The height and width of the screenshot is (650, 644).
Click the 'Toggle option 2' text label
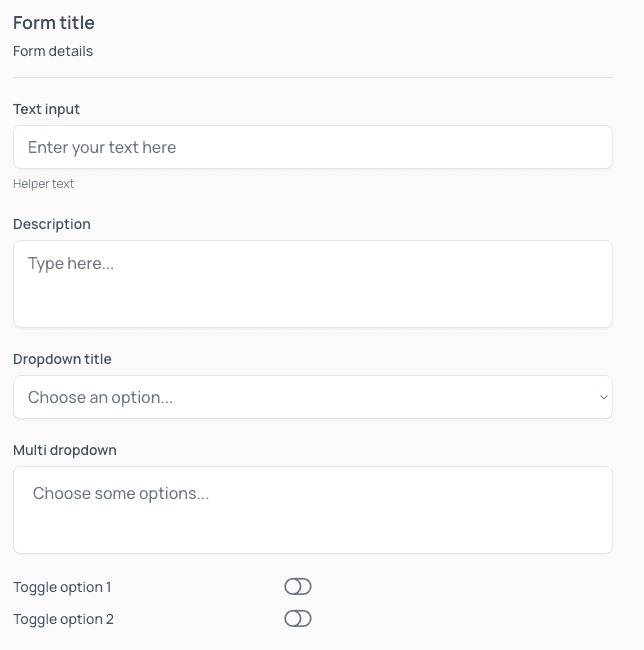63,619
